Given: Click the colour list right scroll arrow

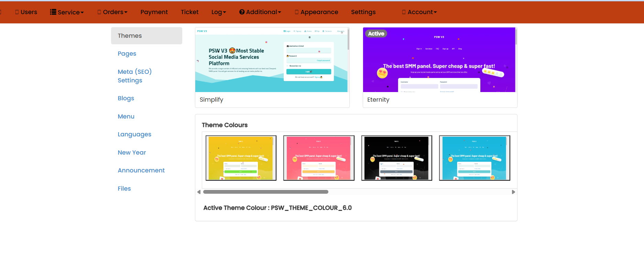Looking at the screenshot, I should coord(513,192).
